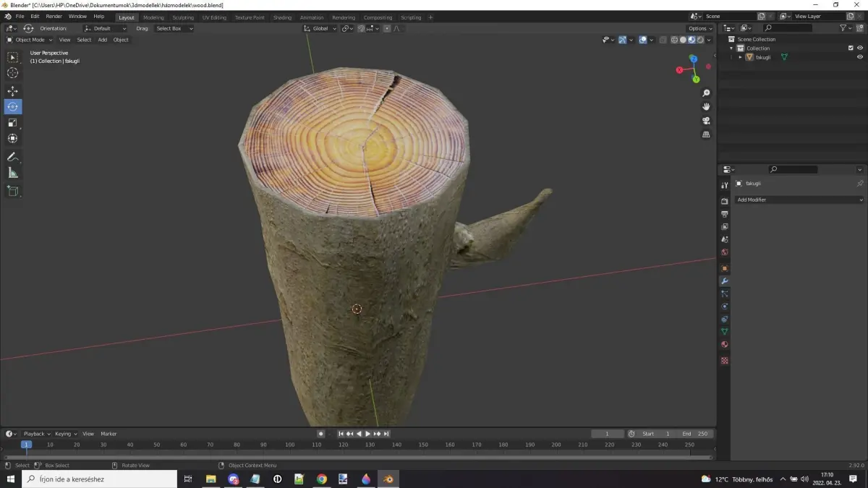Click the Add Cube tool

pyautogui.click(x=12, y=191)
